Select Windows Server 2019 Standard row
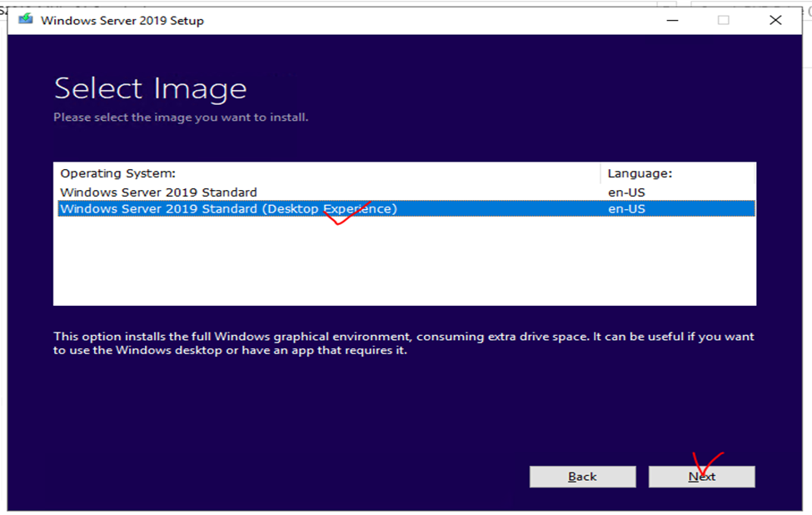 406,192
